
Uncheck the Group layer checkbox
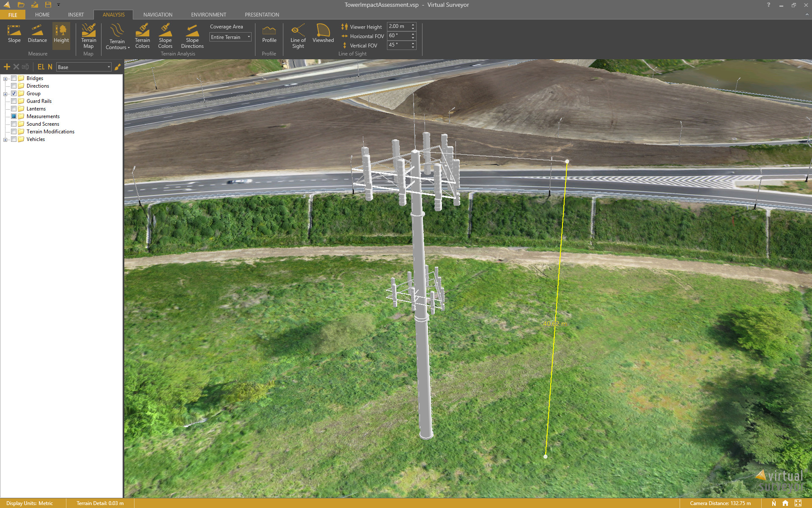pyautogui.click(x=14, y=94)
